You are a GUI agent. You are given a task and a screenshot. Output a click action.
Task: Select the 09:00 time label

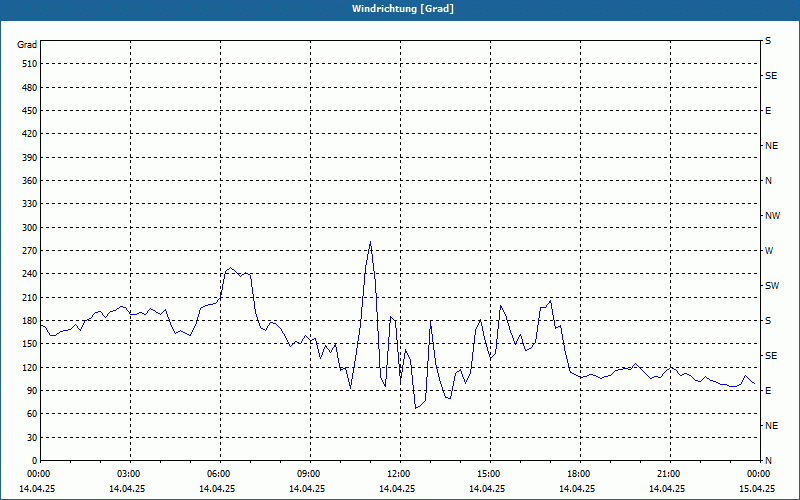click(x=310, y=474)
